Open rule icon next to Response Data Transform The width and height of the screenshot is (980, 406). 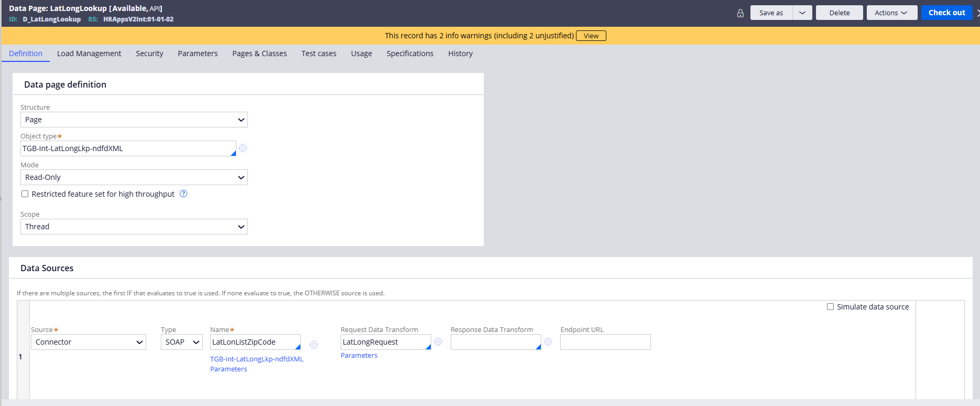(548, 342)
